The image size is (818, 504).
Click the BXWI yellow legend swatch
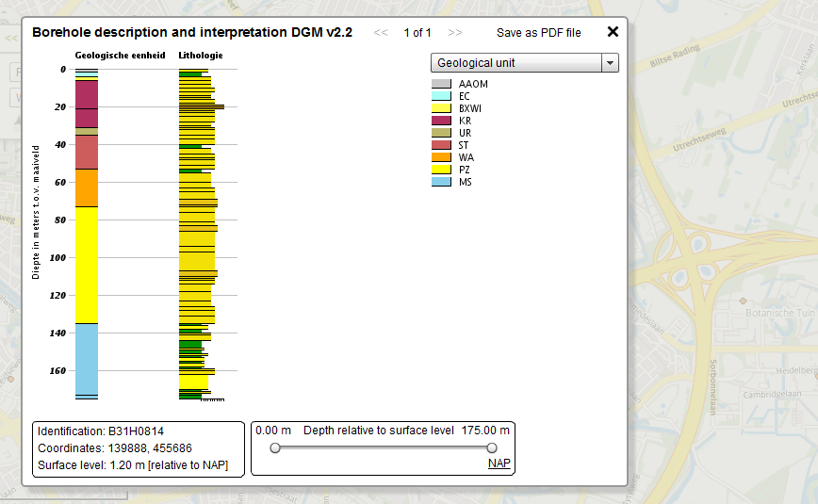442,108
